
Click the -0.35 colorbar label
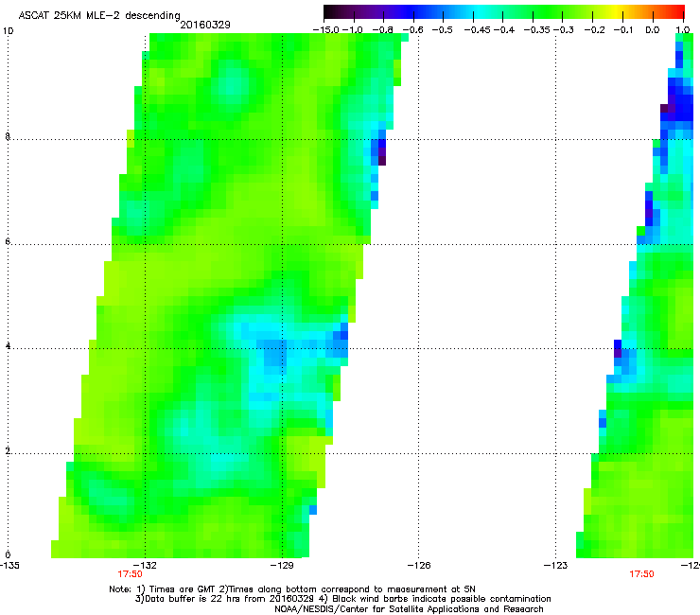point(537,30)
